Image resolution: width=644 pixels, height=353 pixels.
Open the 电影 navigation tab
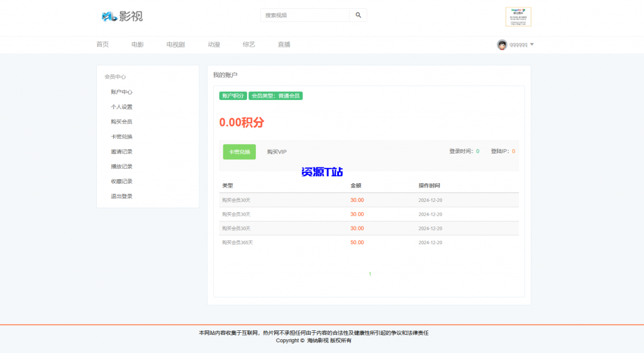[138, 45]
